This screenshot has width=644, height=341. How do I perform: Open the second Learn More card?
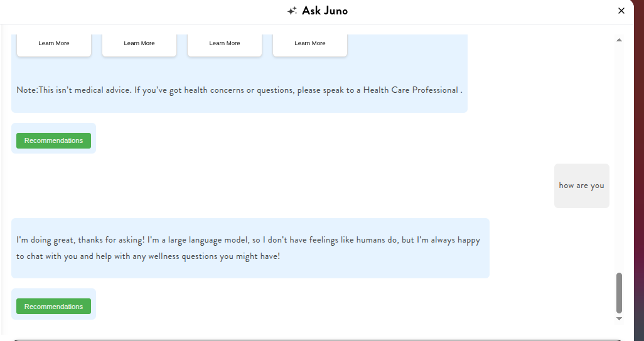pos(139,43)
